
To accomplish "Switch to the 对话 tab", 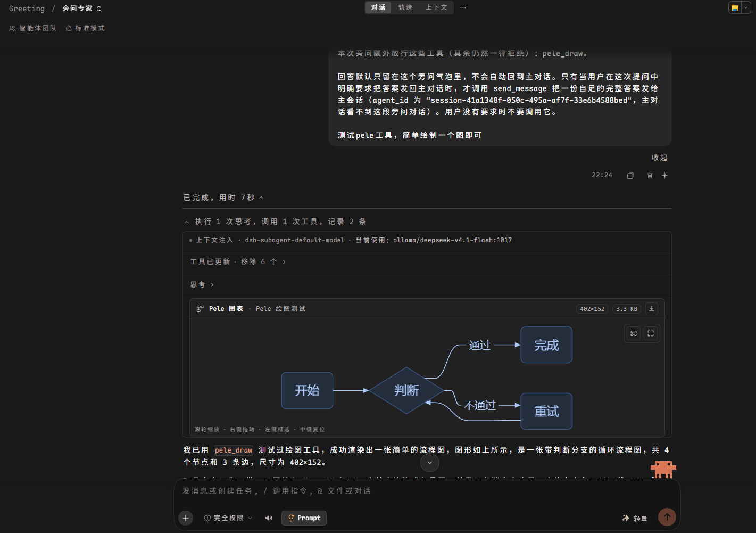I will pos(378,7).
